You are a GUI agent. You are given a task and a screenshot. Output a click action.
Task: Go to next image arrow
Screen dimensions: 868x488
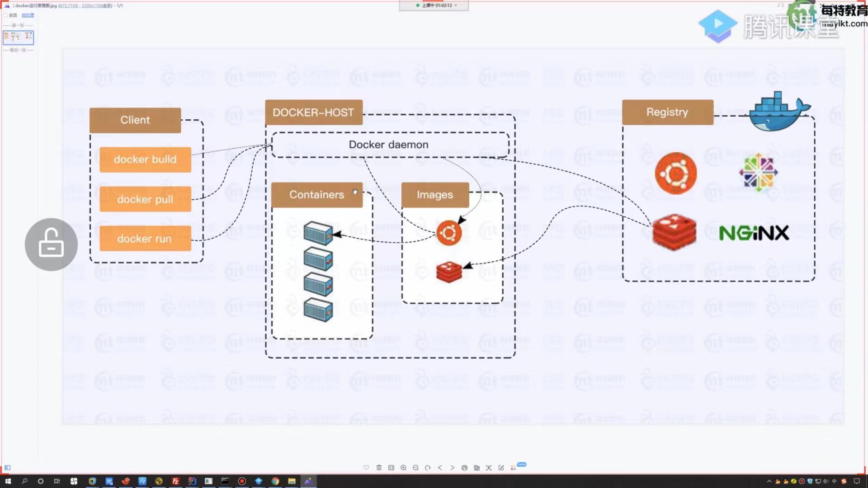coord(452,468)
